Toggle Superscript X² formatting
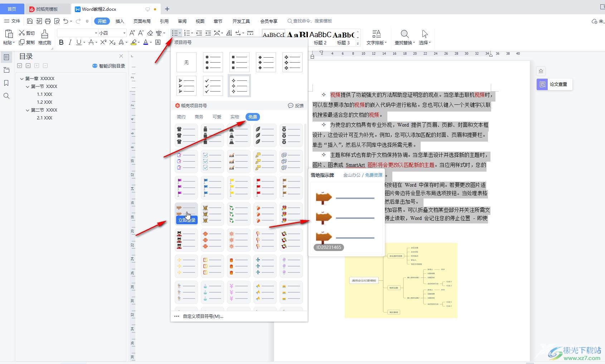This screenshot has height=364, width=605. coord(103,42)
